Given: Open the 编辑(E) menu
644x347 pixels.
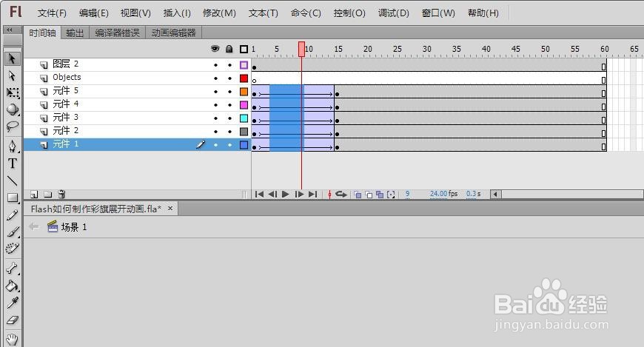Looking at the screenshot, I should point(94,13).
